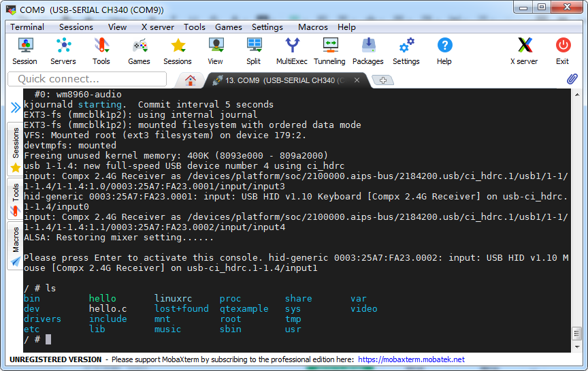The width and height of the screenshot is (588, 371).
Task: Click the 'video' directory name
Action: 364,309
